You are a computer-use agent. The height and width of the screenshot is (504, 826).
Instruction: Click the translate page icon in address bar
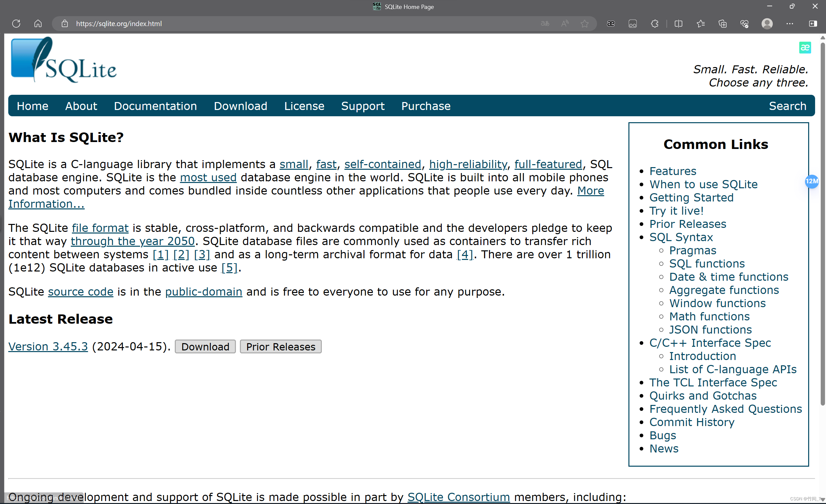point(545,23)
